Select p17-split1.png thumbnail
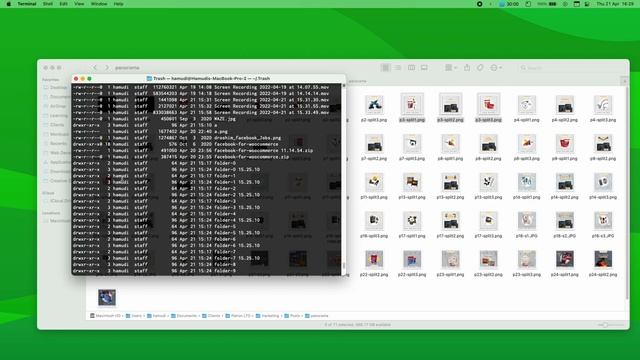The image size is (640, 360). (x=412, y=221)
